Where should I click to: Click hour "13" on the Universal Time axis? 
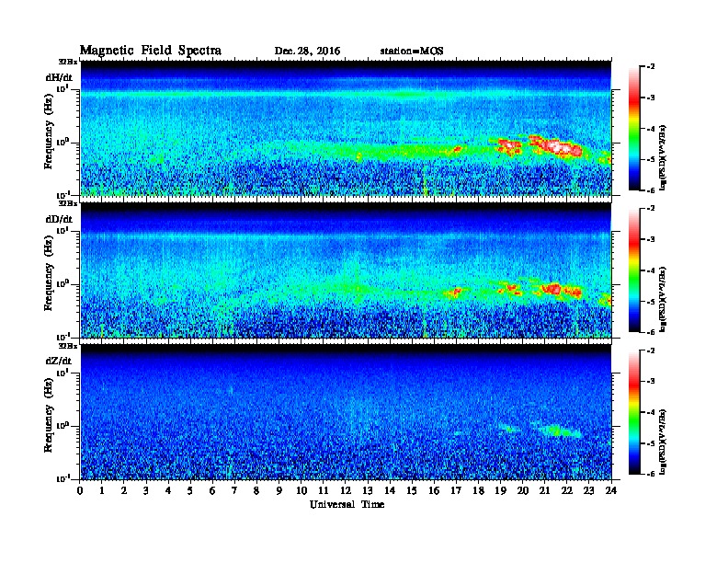pyautogui.click(x=368, y=490)
